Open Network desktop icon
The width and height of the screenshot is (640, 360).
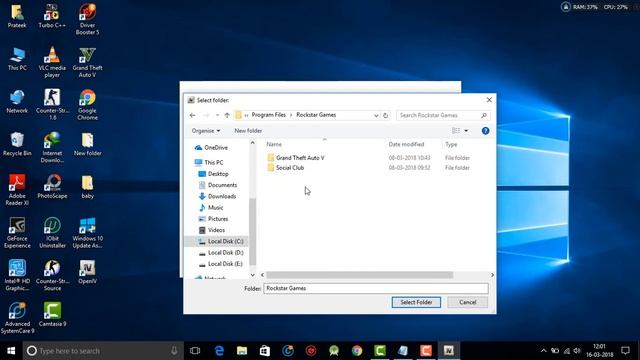[17, 102]
